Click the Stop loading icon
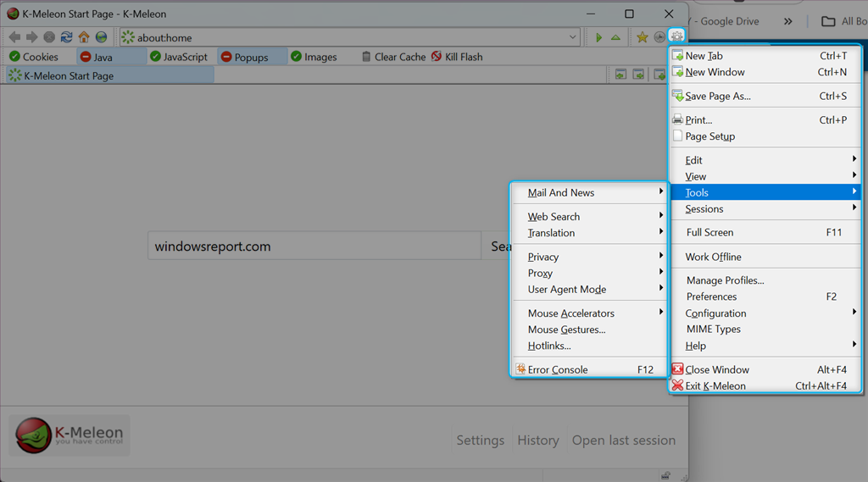Viewport: 868px width, 482px height. 49,37
